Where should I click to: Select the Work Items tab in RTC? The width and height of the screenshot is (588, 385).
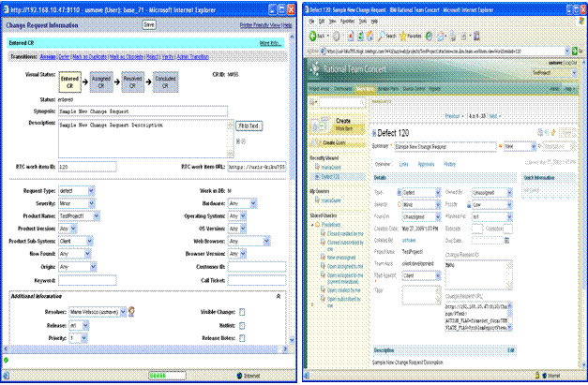tap(365, 89)
